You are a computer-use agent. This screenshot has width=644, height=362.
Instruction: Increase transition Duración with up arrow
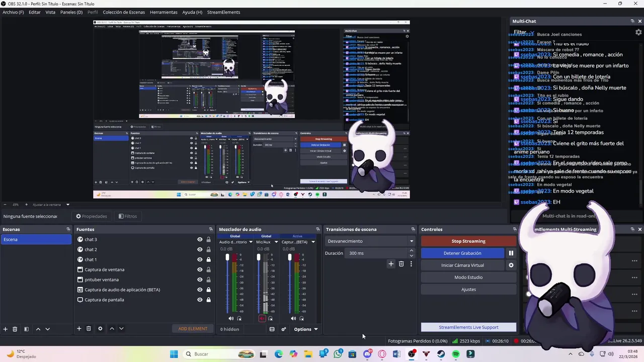412,251
